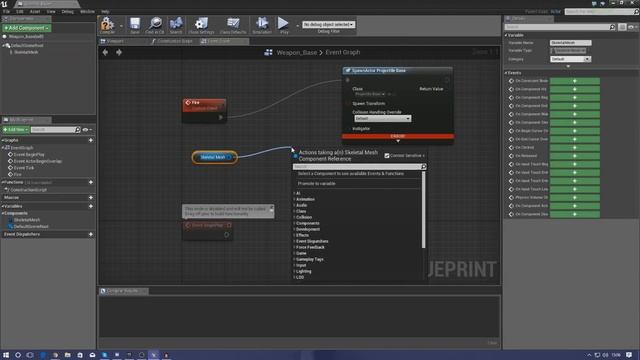
Task: Collapse the Events section in Details
Action: point(506,73)
